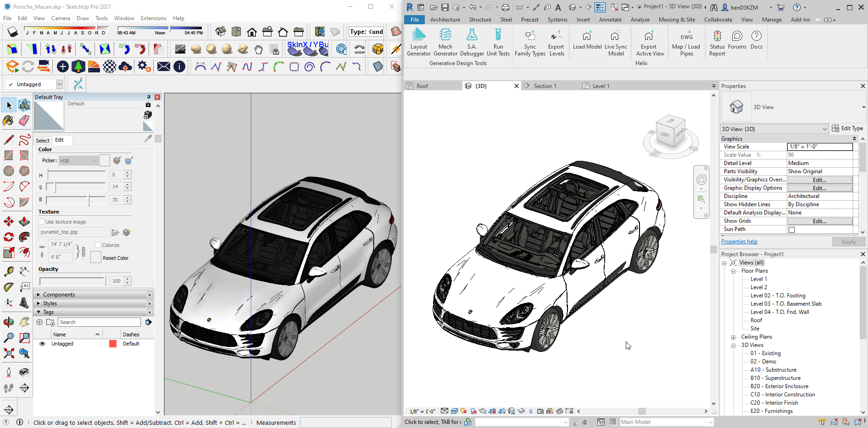Click Live Sync Model
This screenshot has width=868, height=428.
pos(616,42)
